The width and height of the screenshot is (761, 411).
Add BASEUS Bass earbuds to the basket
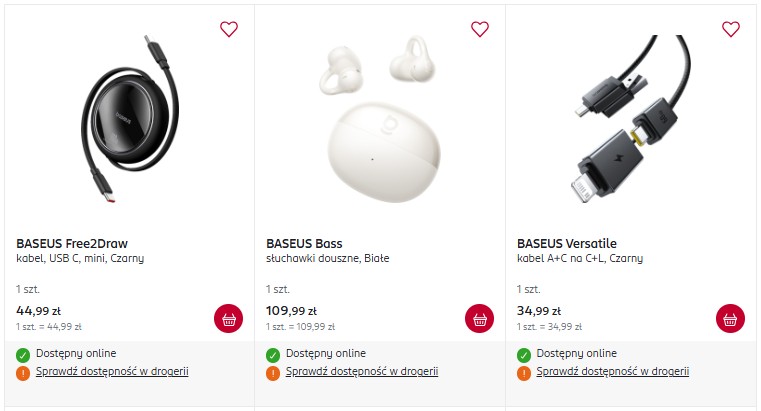tap(480, 319)
